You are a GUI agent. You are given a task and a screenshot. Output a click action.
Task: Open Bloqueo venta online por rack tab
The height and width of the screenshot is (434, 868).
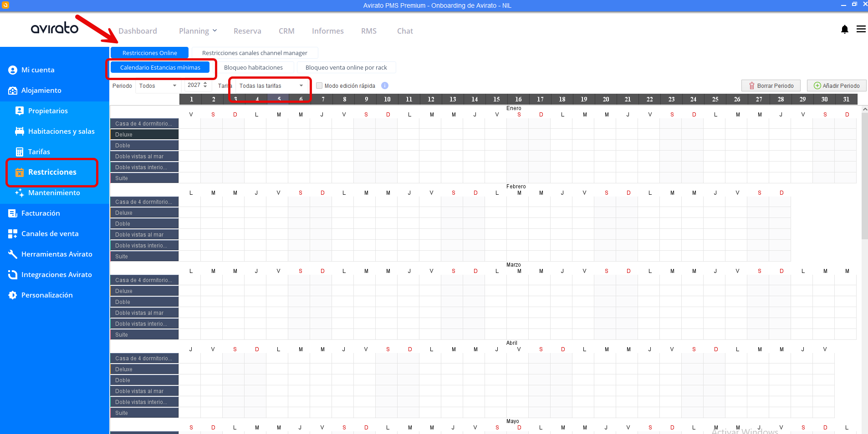[346, 67]
